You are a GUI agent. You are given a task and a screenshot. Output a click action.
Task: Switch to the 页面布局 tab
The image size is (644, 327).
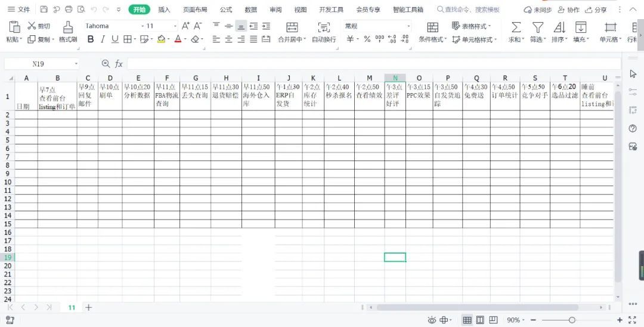[x=195, y=10]
